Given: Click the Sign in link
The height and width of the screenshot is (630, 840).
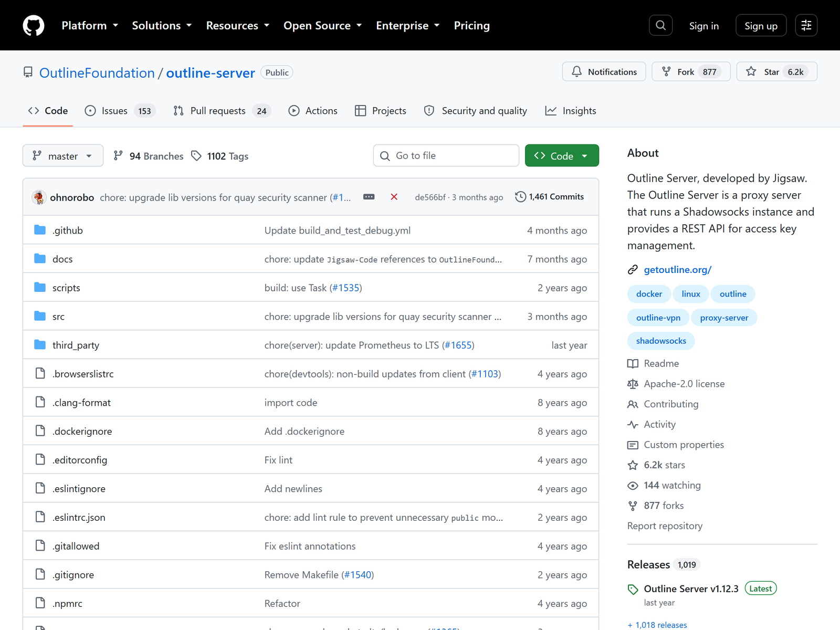Looking at the screenshot, I should (x=703, y=26).
